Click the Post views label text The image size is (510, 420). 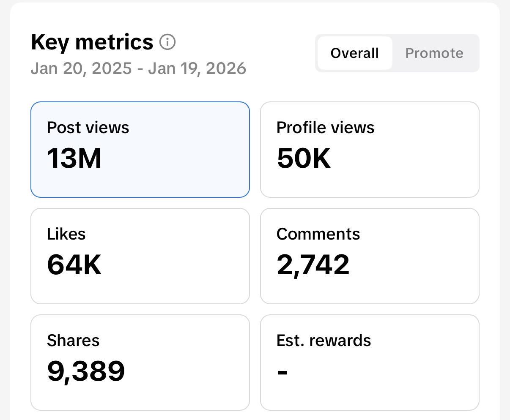point(88,128)
